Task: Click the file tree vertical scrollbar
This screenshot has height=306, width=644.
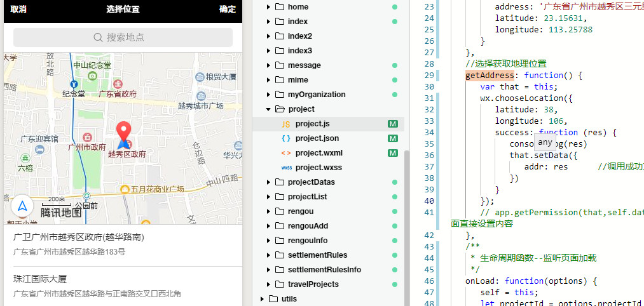Action: tap(407, 228)
